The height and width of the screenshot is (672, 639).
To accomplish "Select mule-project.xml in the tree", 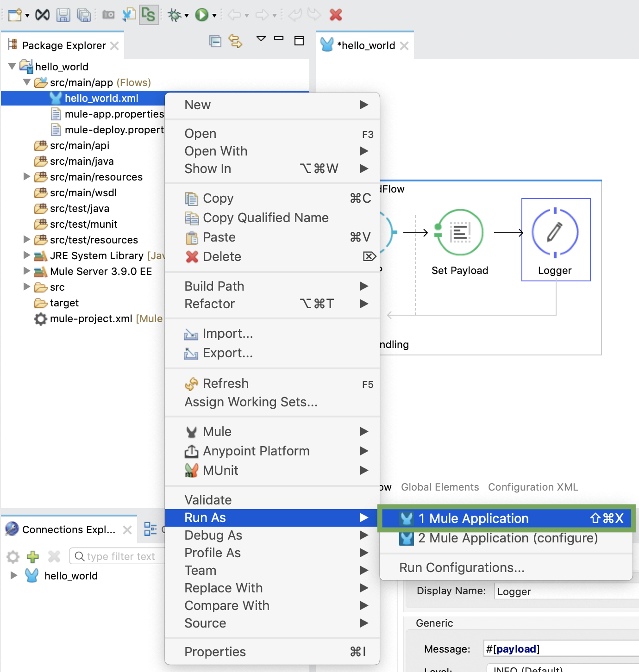I will pos(99,318).
